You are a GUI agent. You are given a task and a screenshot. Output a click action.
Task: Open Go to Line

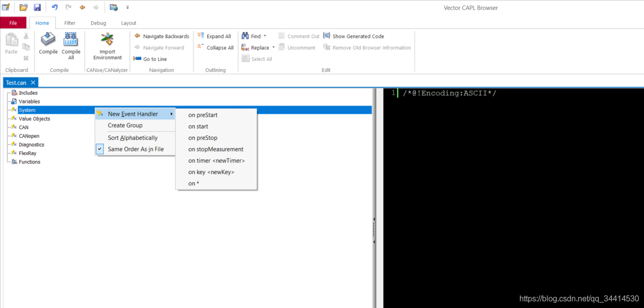150,59
